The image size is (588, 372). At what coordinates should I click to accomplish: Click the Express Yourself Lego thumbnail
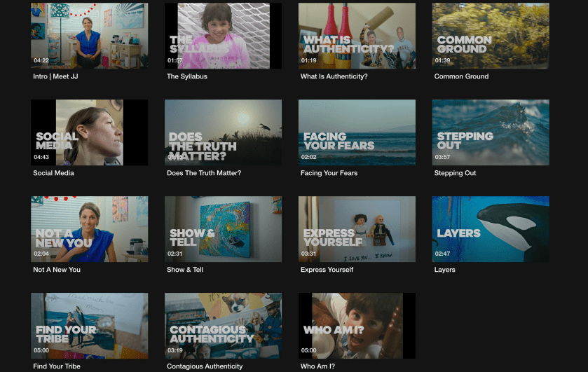tap(357, 229)
